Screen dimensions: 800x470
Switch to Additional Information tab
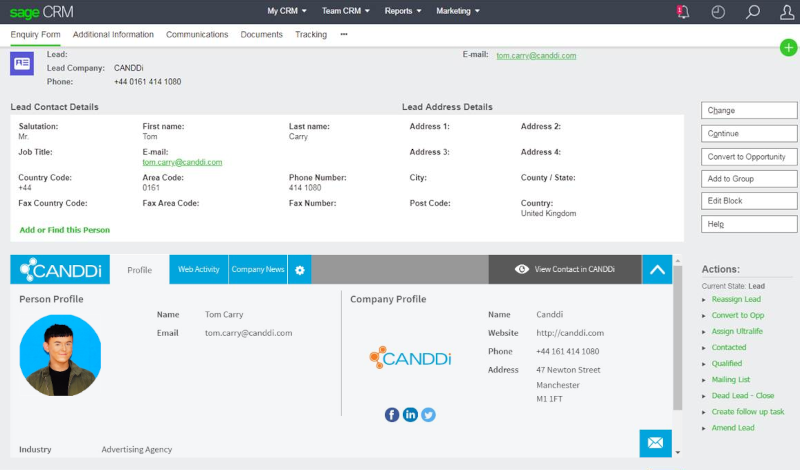113,35
